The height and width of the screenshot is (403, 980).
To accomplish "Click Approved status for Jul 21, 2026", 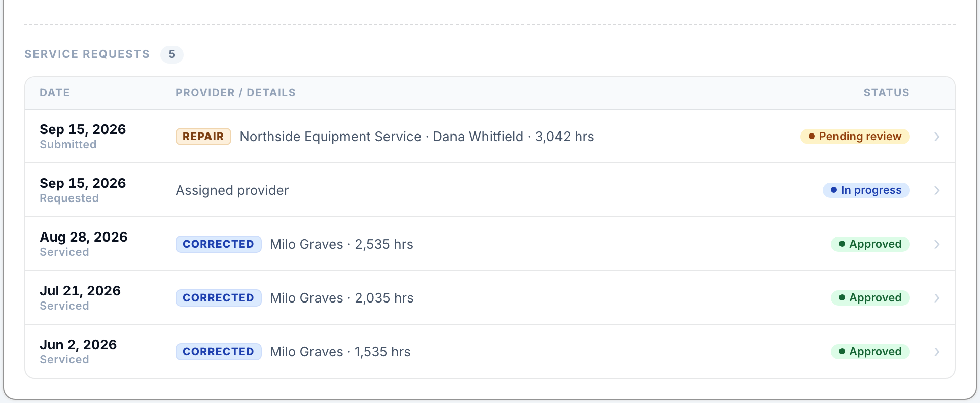I will [x=870, y=298].
